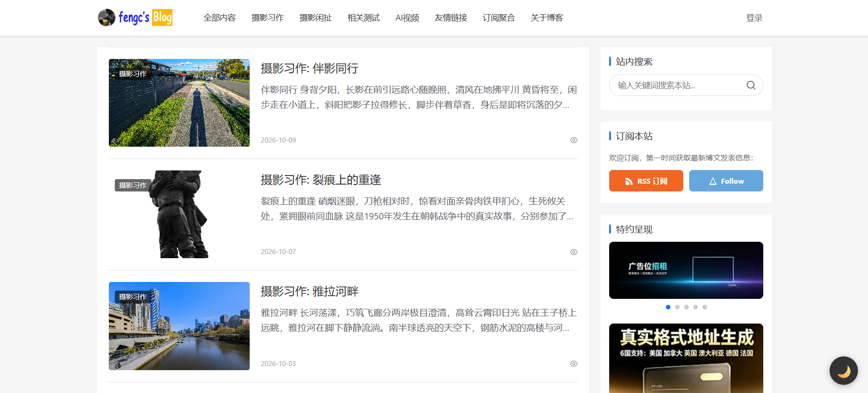Screen dimensions: 868x393
Task: Toggle dark mode with the moon button
Action: tap(844, 371)
